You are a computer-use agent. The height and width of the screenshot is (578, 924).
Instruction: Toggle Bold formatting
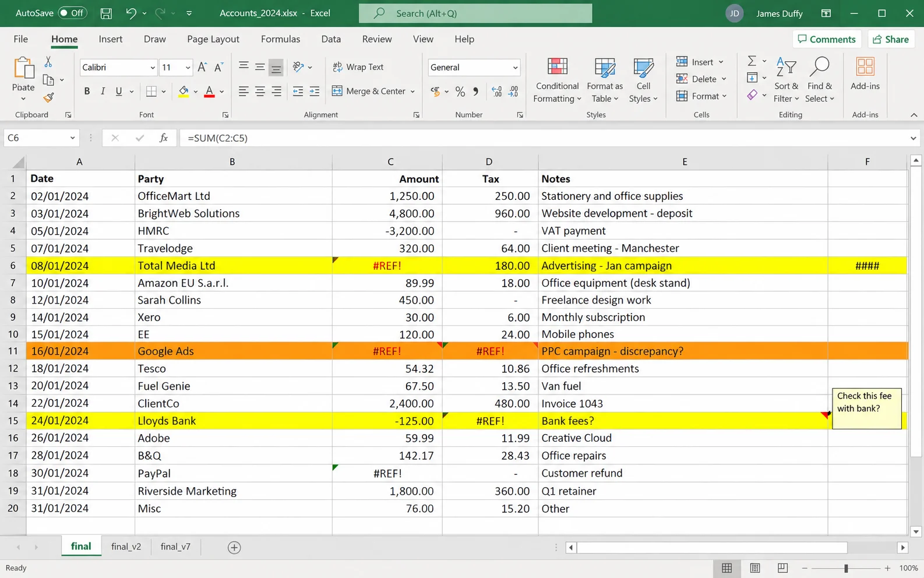[87, 91]
